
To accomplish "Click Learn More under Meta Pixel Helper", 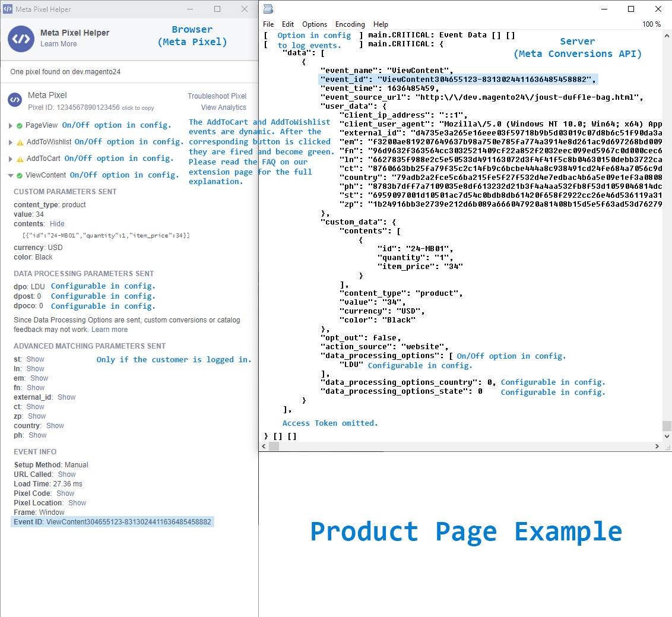I will [58, 44].
